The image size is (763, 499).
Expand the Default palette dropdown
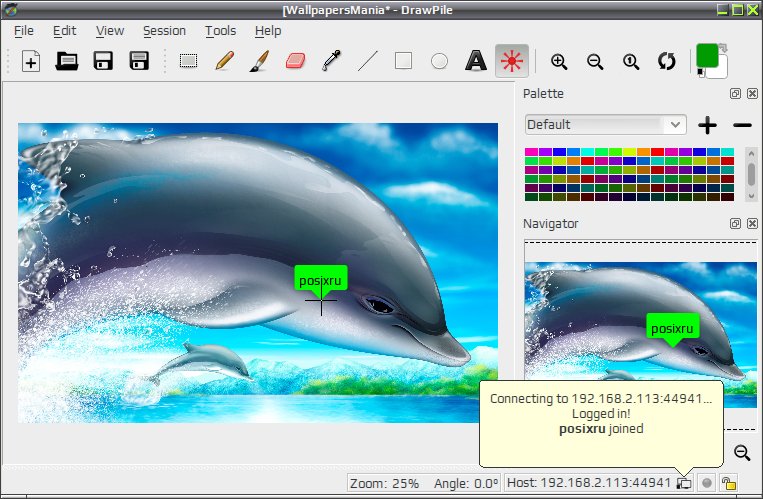pyautogui.click(x=606, y=125)
